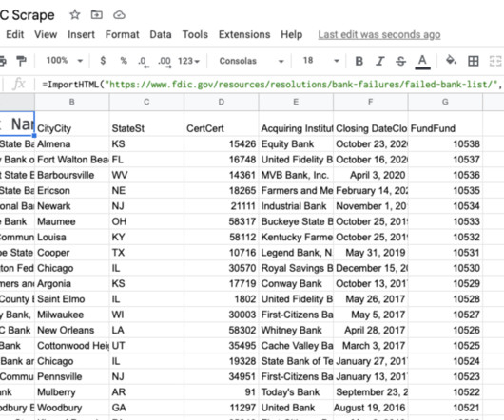Select fund value 10530 cell
Screen dimensions: 504x420
click(445, 268)
